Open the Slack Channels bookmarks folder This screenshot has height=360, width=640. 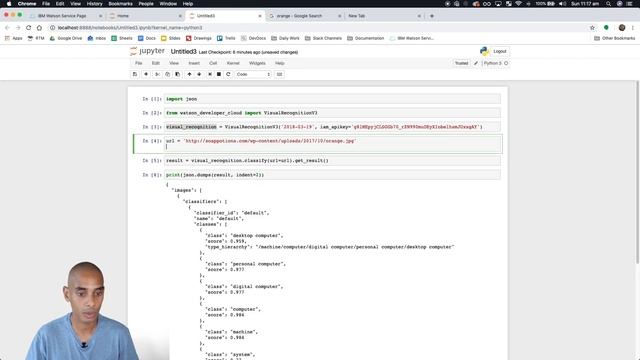click(324, 38)
